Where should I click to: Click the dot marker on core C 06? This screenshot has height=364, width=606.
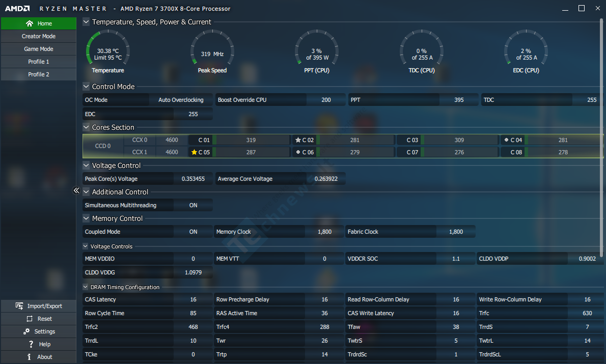[298, 152]
